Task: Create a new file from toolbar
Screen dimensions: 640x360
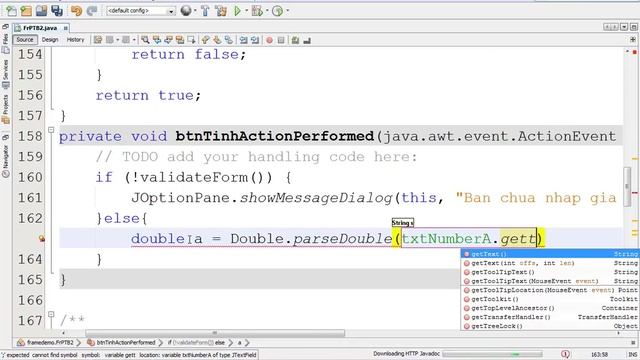Action: tap(11, 11)
